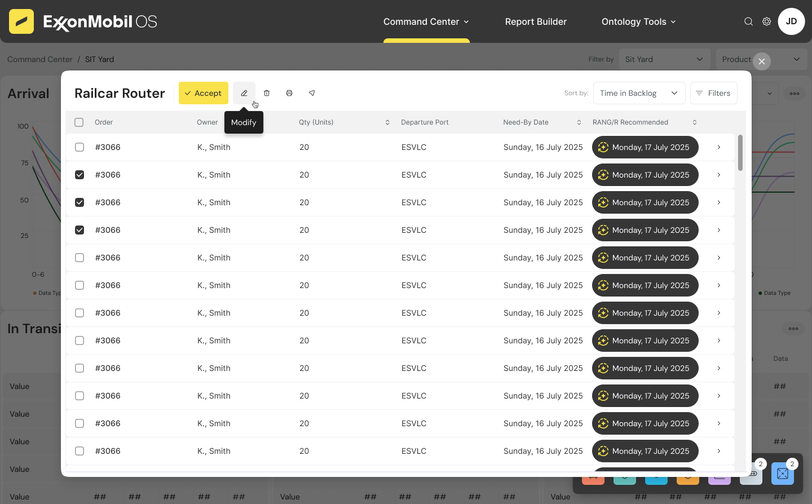Expand the twelfth order row's chevron
This screenshot has width=812, height=504.
(719, 451)
